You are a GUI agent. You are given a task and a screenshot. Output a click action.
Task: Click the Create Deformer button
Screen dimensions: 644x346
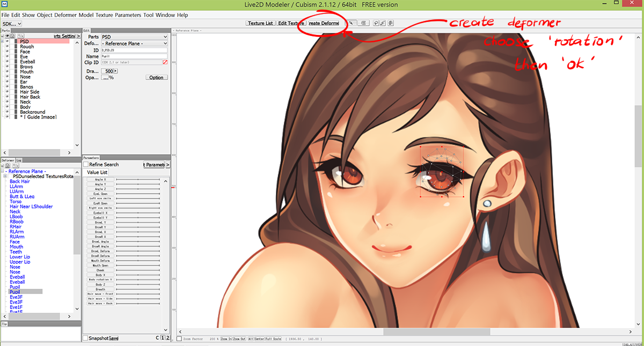click(x=323, y=23)
